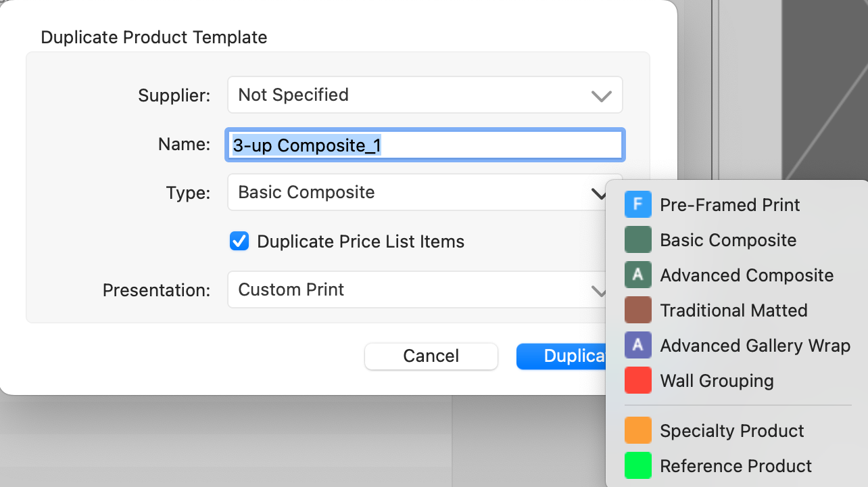
Task: Click the Basic Composite green icon
Action: pyautogui.click(x=637, y=240)
